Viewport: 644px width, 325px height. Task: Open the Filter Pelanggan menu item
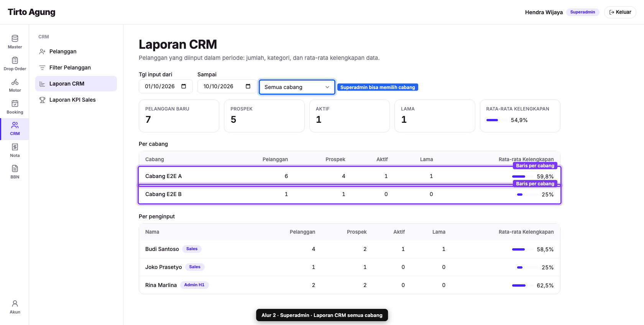point(76,68)
